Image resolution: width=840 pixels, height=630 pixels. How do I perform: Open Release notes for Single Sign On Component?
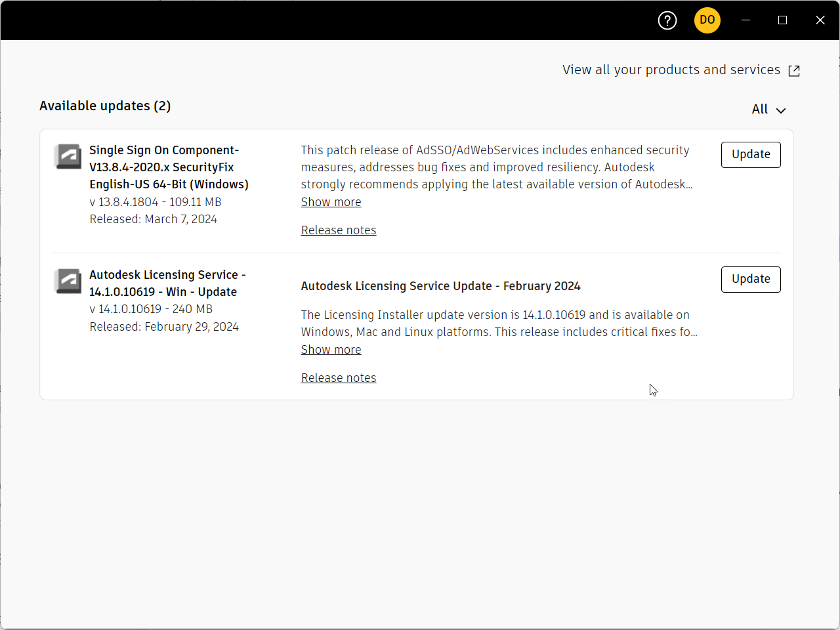[x=339, y=230]
